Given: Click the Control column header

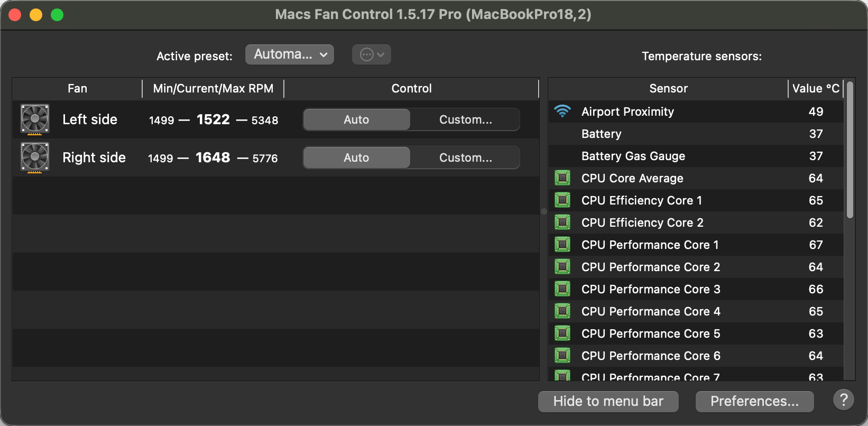Looking at the screenshot, I should [x=411, y=88].
